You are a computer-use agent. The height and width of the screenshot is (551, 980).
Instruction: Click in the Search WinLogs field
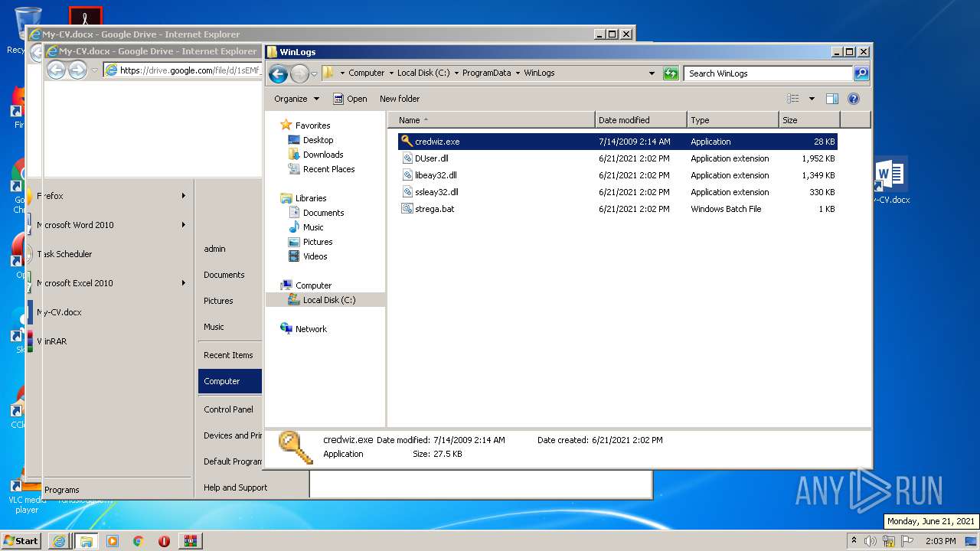(768, 73)
